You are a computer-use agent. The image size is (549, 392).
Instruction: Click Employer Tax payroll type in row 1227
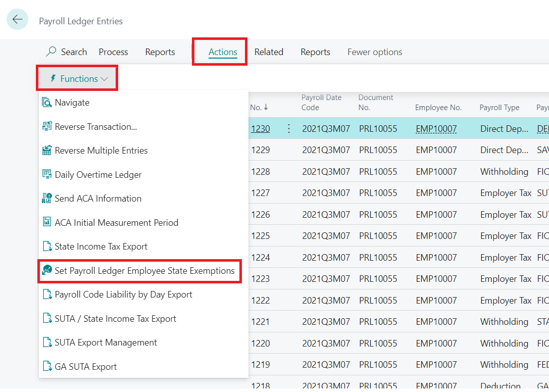coord(506,193)
